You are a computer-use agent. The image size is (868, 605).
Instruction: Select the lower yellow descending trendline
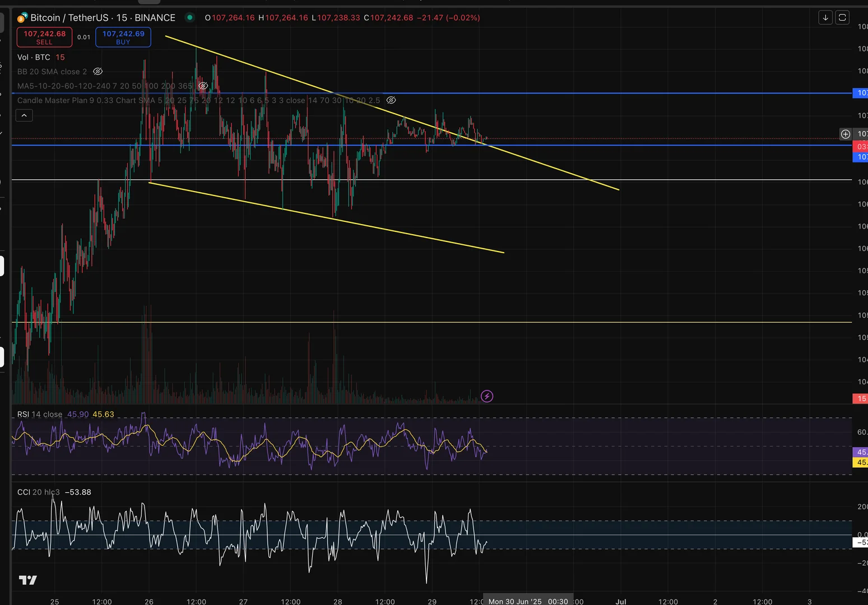tap(327, 217)
